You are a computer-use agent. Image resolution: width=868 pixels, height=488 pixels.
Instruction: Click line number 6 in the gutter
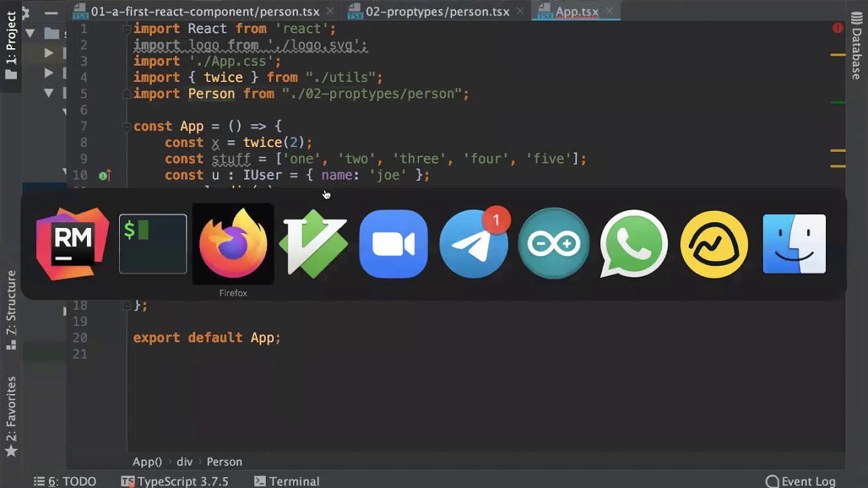(83, 110)
